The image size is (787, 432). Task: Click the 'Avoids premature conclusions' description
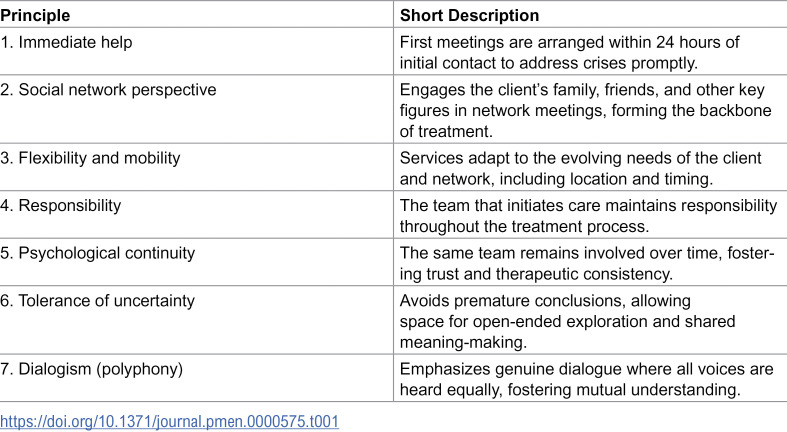(568, 322)
